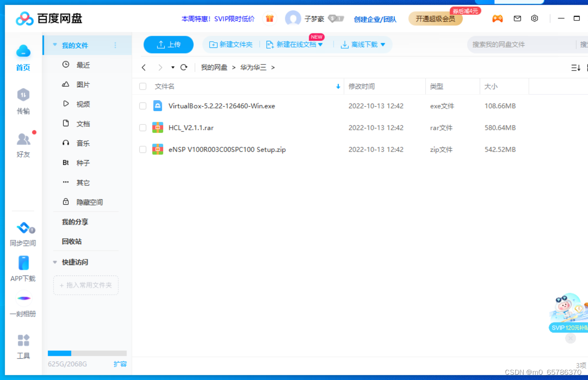This screenshot has width=588, height=380.
Task: Open 我的分享 in the sidebar
Action: 75,222
